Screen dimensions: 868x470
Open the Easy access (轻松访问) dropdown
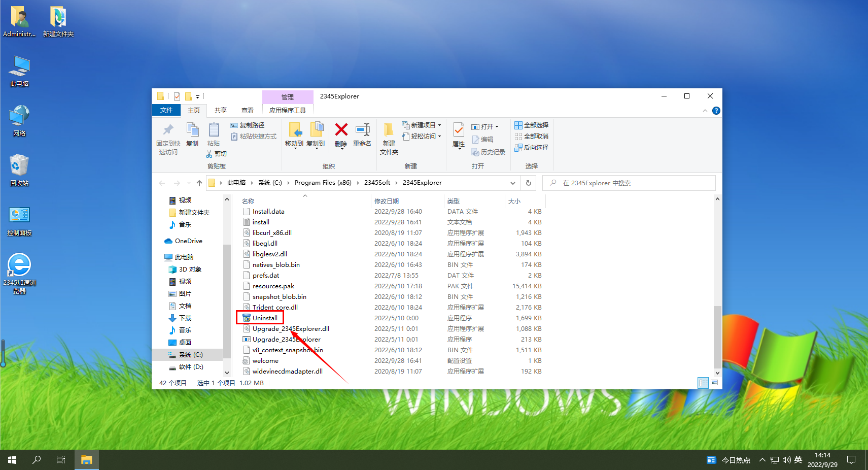422,136
